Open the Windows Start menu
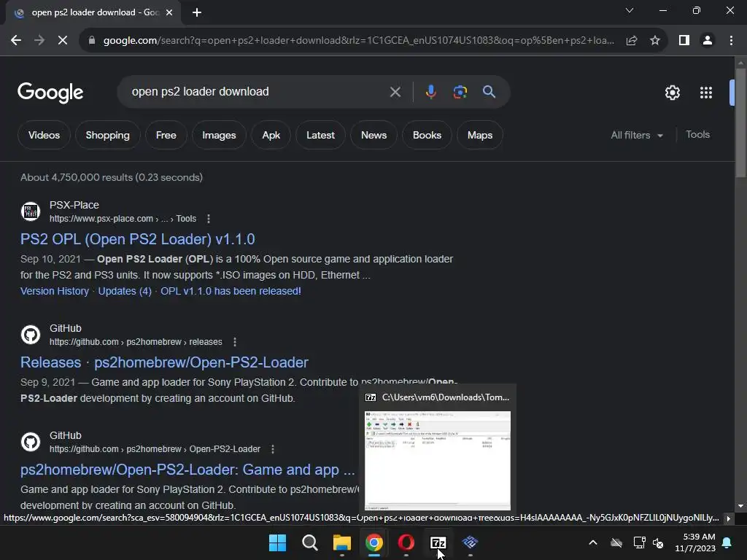Image resolution: width=747 pixels, height=560 pixels. (278, 542)
